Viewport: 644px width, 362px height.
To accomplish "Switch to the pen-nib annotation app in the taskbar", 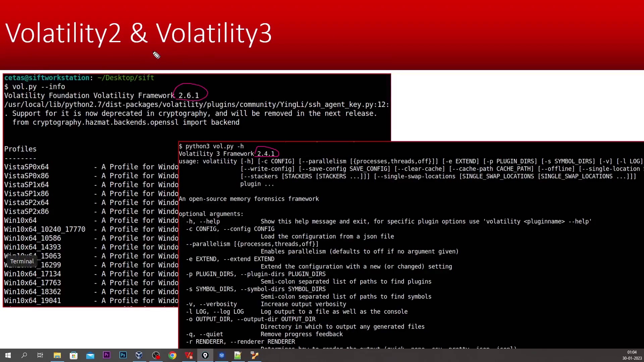I will click(x=205, y=355).
